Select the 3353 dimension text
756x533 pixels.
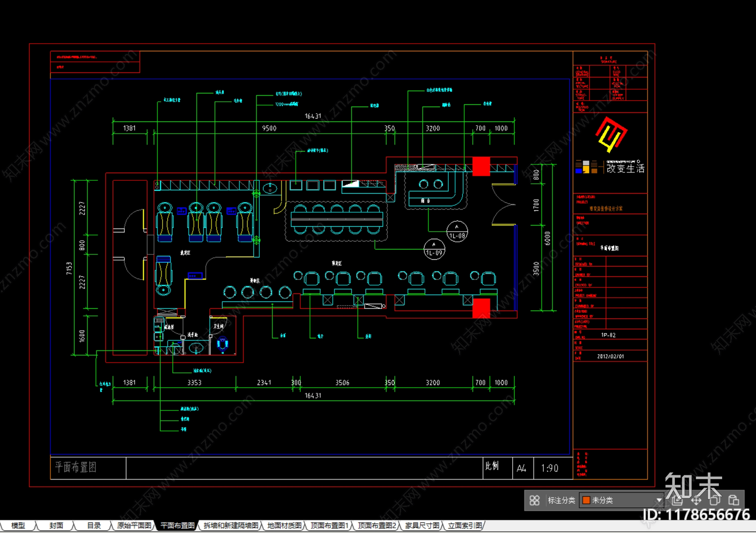[x=194, y=383]
